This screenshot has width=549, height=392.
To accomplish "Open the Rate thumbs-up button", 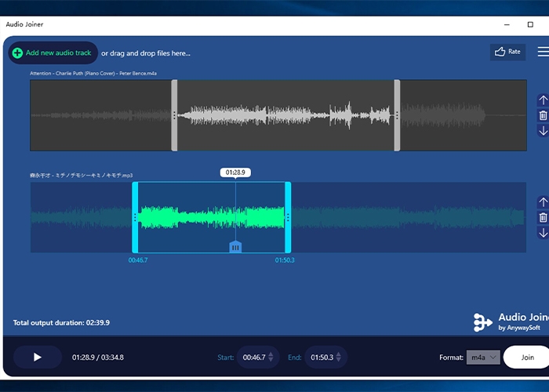I will click(507, 52).
